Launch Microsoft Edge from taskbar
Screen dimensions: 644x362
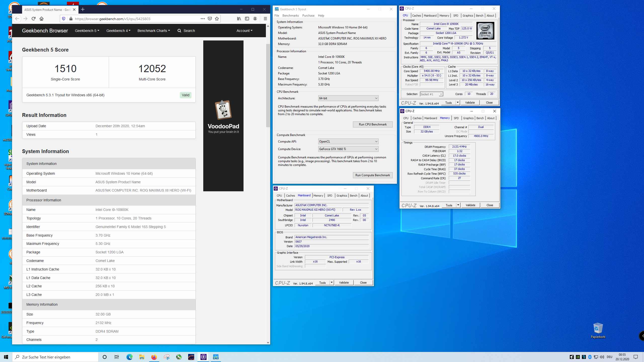[x=129, y=357]
